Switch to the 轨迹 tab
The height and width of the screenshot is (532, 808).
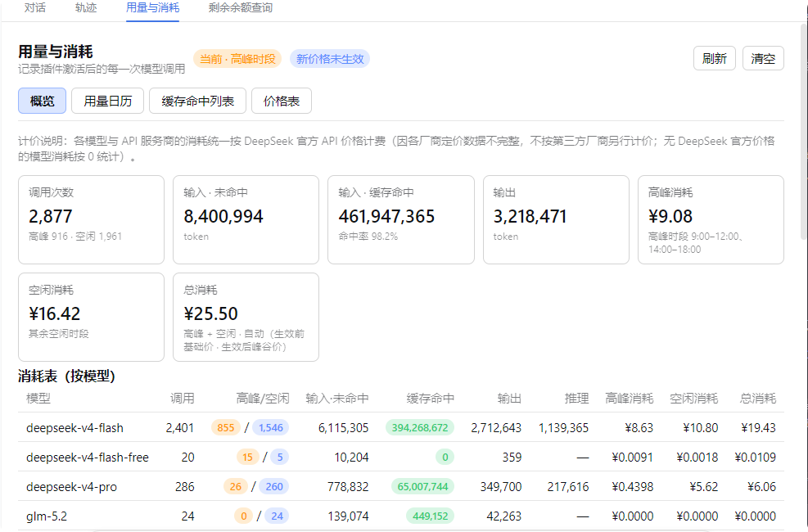[x=85, y=7]
